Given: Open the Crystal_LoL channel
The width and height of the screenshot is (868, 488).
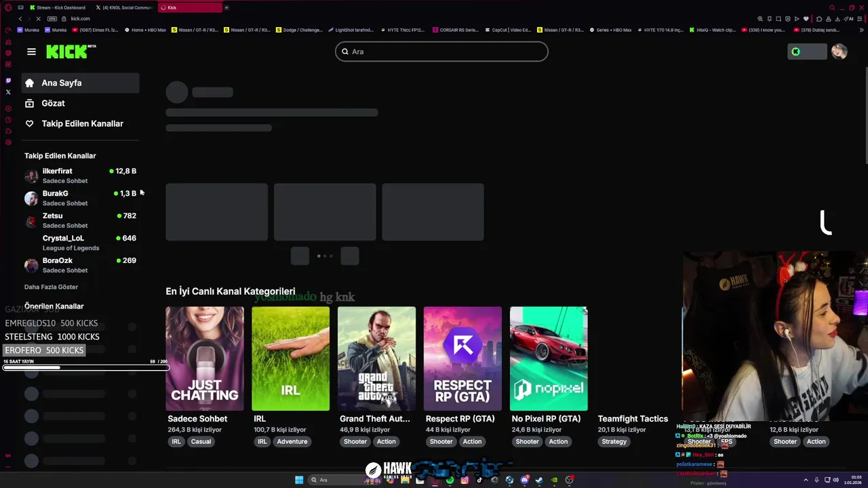Looking at the screenshot, I should [x=80, y=243].
